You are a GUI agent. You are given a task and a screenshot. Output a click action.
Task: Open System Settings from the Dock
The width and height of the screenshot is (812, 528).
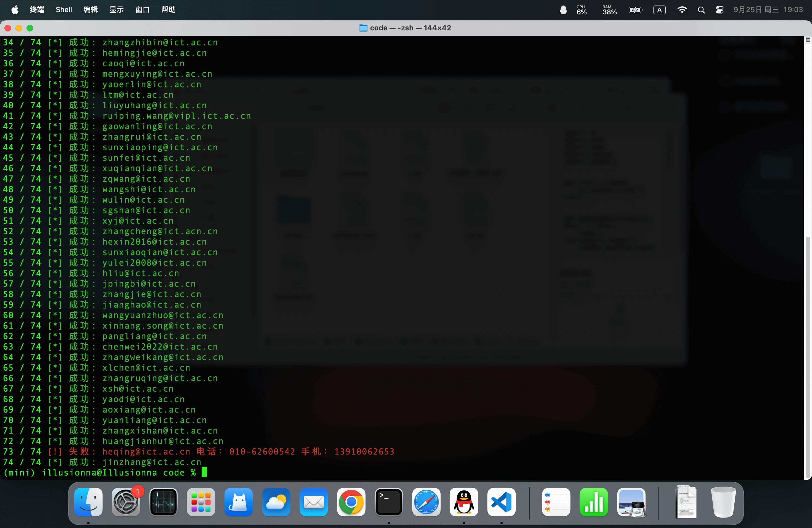(x=126, y=502)
